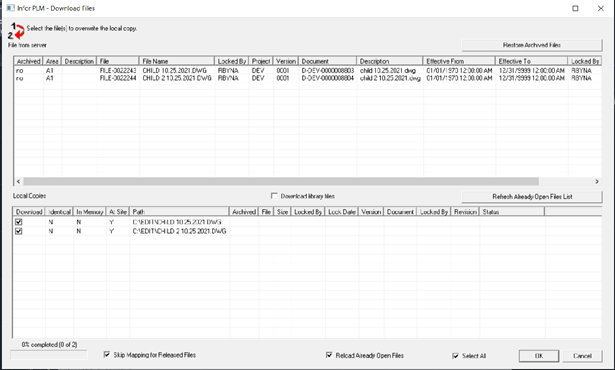The image size is (615, 370).
Task: Click Restore Archived Files button
Action: (532, 45)
